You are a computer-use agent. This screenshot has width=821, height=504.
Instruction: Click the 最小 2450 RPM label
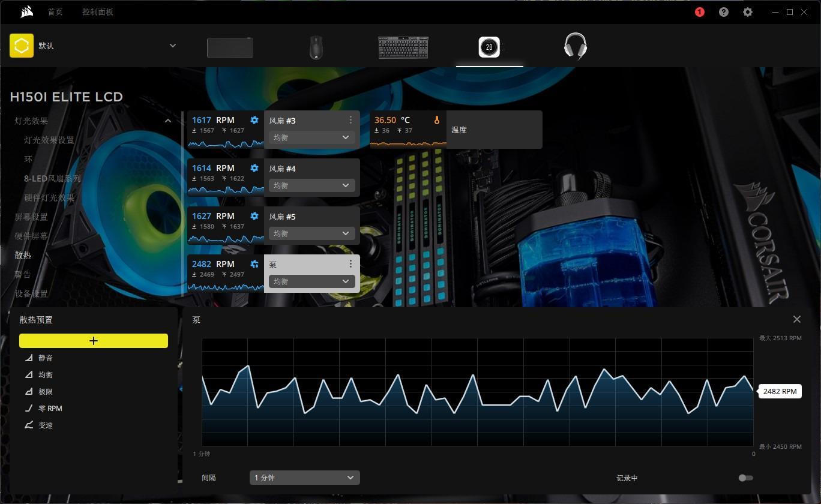pos(780,446)
